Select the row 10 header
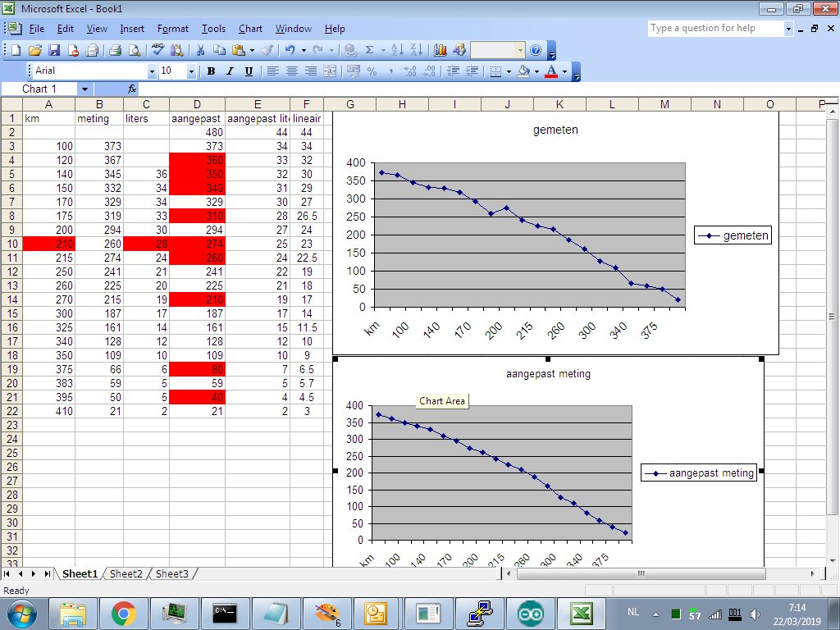Image resolution: width=840 pixels, height=630 pixels. pyautogui.click(x=11, y=244)
